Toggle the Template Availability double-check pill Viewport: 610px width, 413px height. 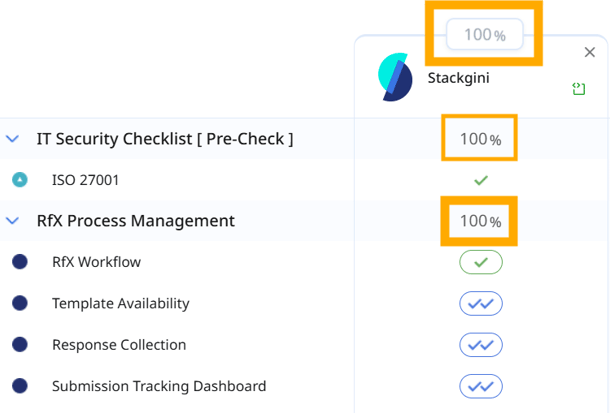(x=481, y=303)
